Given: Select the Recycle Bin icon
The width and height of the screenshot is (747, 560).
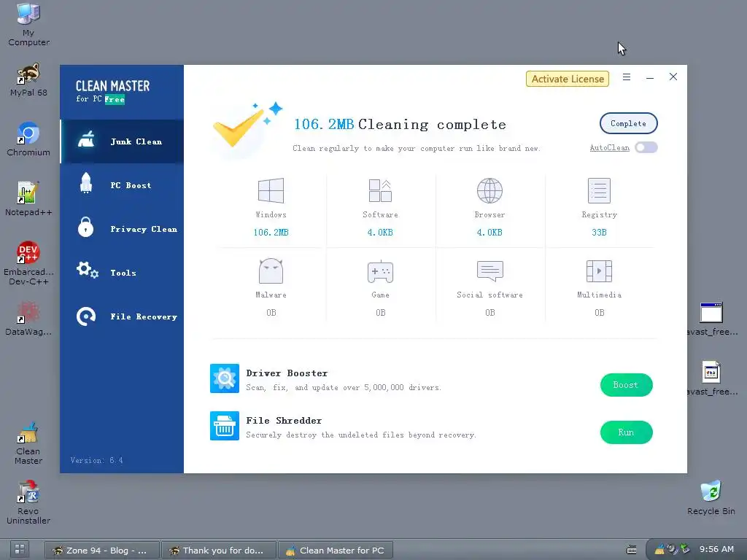Looking at the screenshot, I should tap(711, 497).
